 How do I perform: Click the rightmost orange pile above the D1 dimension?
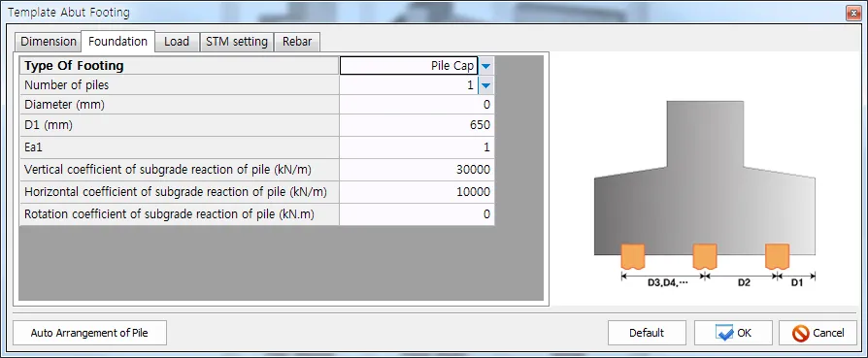click(777, 256)
